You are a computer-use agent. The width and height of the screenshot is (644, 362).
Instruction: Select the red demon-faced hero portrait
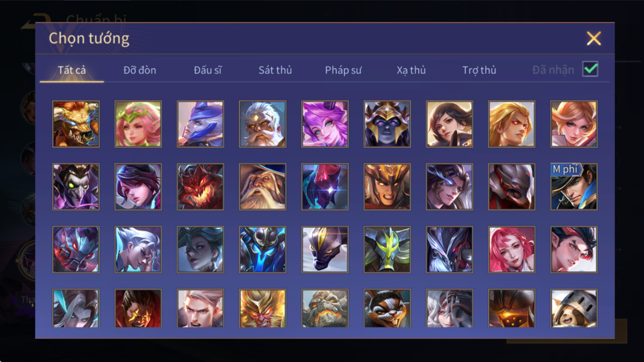(200, 187)
